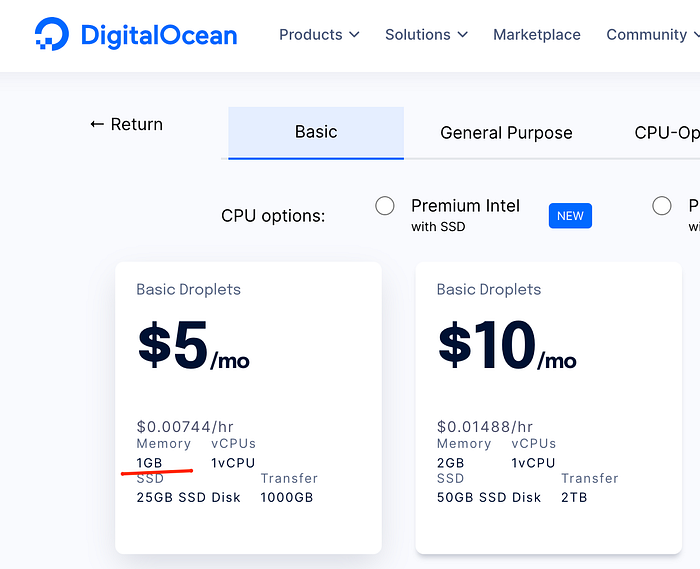
Task: Click the 25GB SSD Disk spec
Action: pos(188,497)
